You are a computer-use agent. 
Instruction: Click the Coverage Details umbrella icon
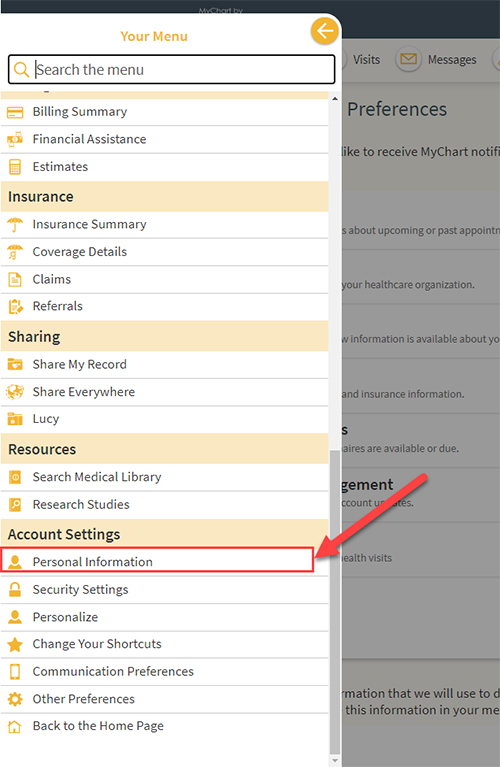click(x=15, y=252)
